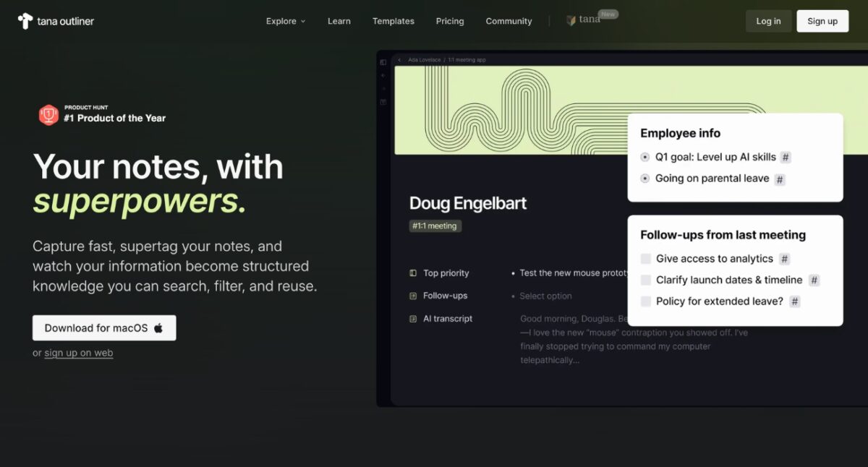Viewport: 868px width, 467px height.
Task: Open the Community menu item
Action: [509, 21]
